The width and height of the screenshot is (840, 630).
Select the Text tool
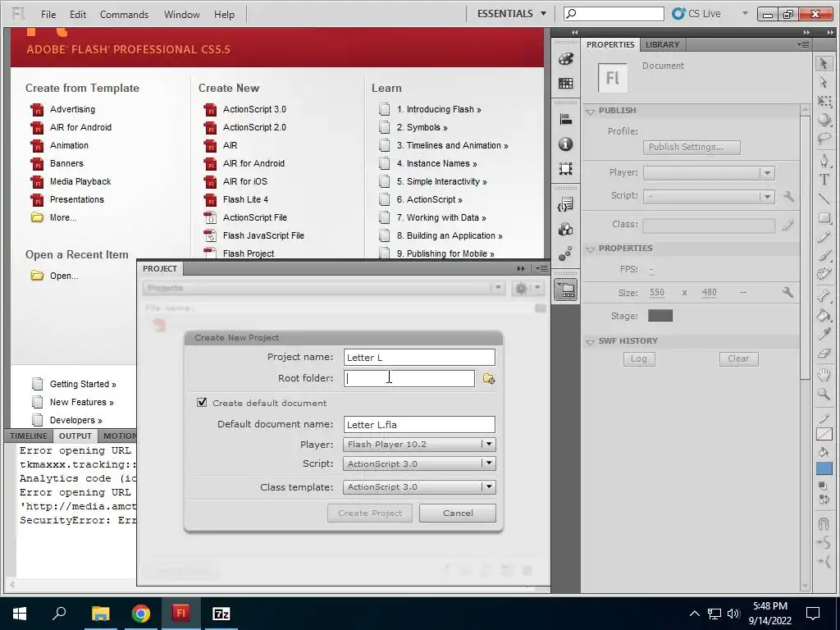824,180
